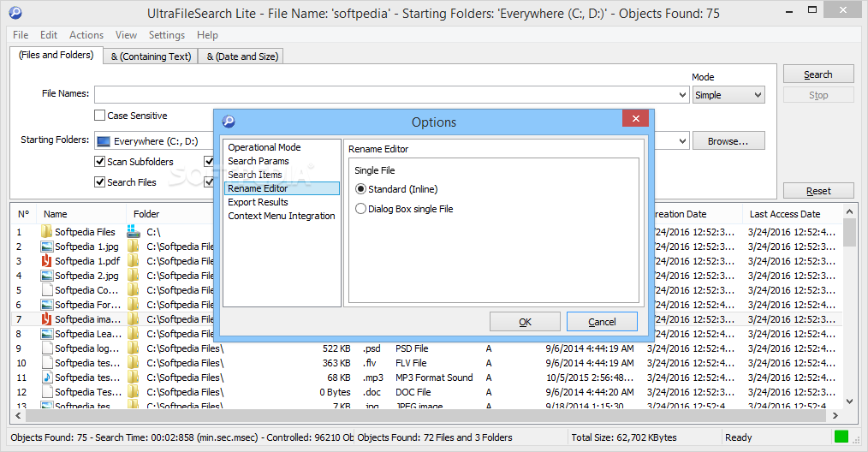Viewport: 868px width, 452px height.
Task: Sort results by N° column header
Action: 23,214
